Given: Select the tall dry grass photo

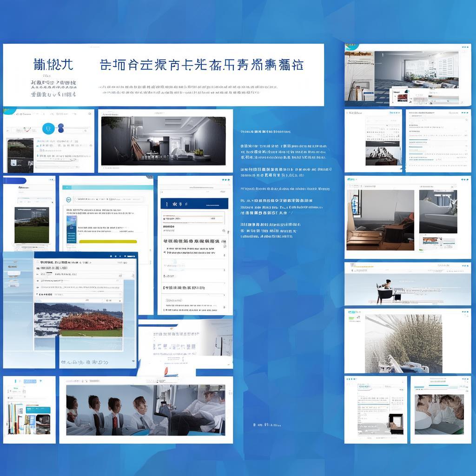Looking at the screenshot, I should [403, 343].
